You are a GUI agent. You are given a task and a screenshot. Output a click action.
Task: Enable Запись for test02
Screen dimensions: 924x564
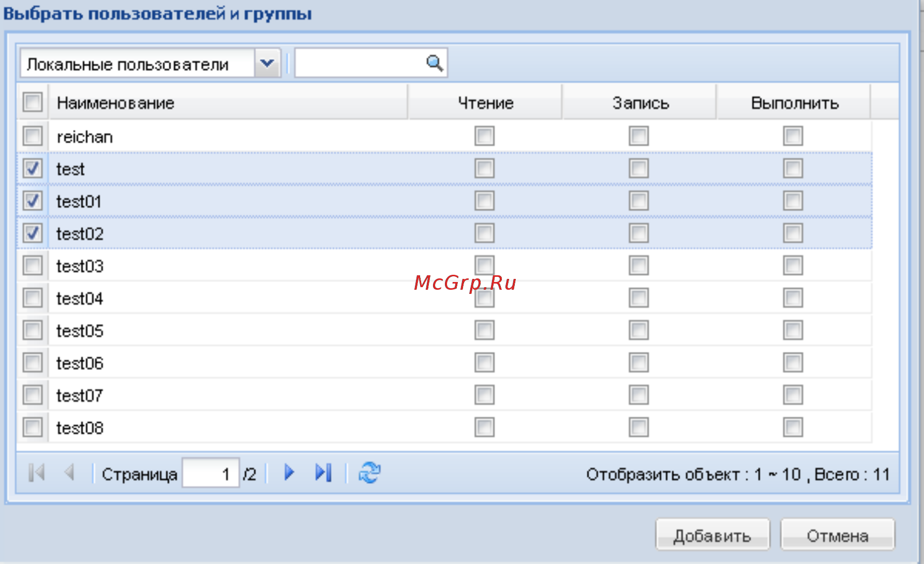pos(639,233)
